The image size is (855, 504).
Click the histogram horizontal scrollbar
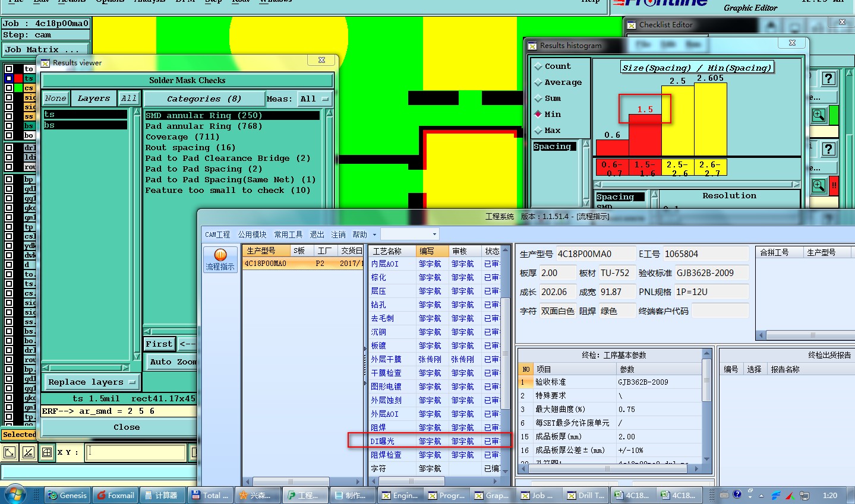point(698,184)
